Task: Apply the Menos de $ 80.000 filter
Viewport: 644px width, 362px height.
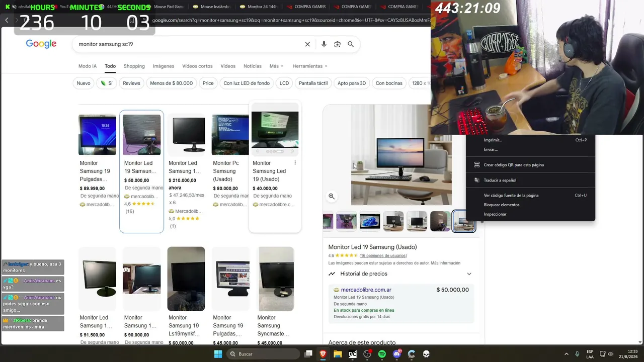Action: click(172, 83)
